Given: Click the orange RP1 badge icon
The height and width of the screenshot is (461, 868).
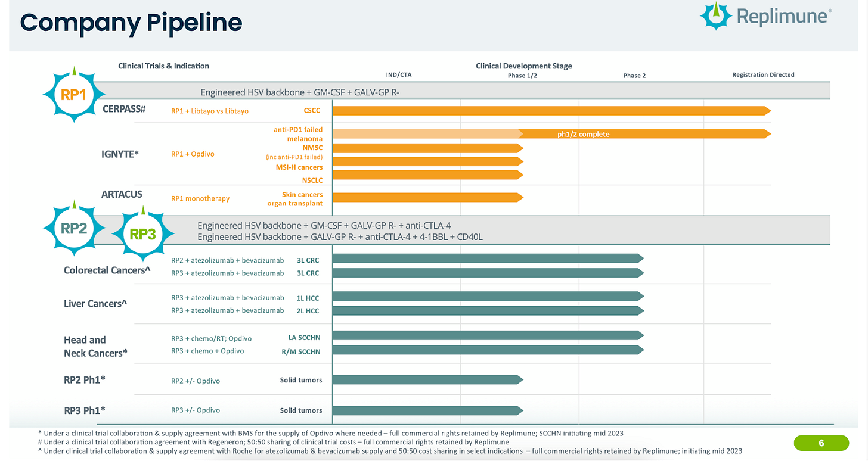Looking at the screenshot, I should click(x=74, y=94).
